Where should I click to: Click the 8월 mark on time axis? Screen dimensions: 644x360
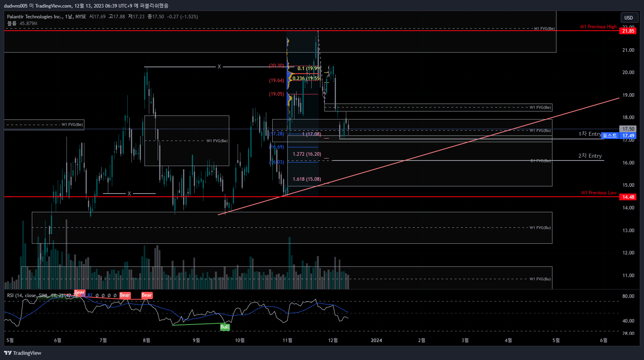[x=146, y=340]
